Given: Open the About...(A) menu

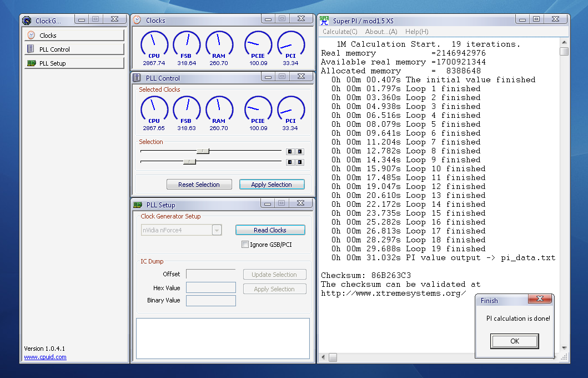Looking at the screenshot, I should 381,32.
